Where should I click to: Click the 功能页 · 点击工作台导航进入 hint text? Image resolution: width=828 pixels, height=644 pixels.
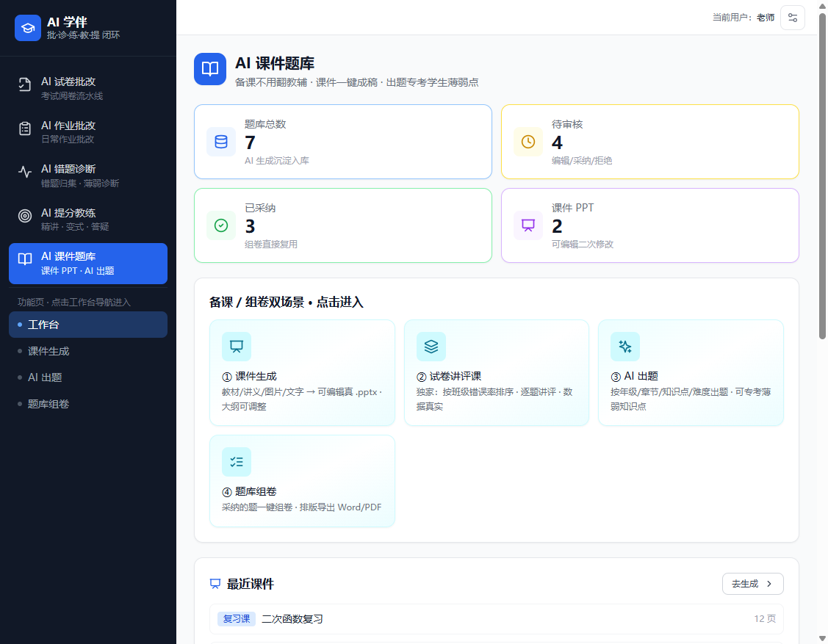74,302
